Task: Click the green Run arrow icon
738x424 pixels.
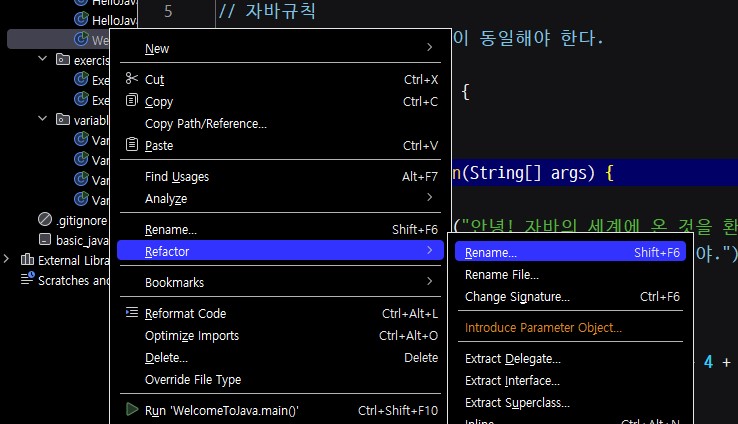Action: pos(132,409)
